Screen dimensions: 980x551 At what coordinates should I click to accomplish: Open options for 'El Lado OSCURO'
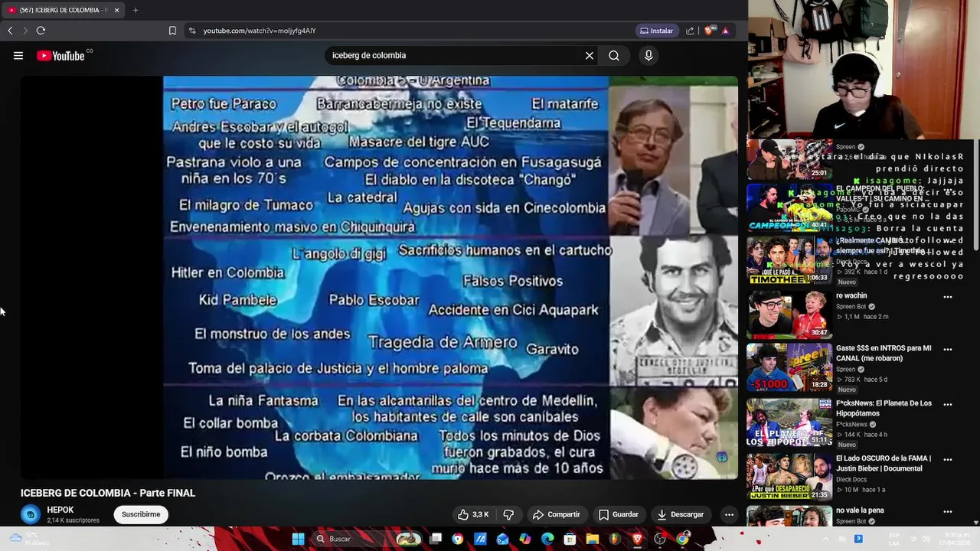pos(948,460)
